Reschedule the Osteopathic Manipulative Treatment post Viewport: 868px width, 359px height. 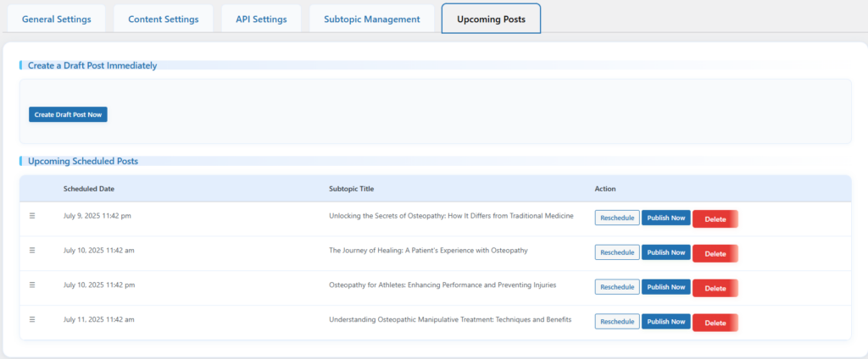pyautogui.click(x=617, y=322)
